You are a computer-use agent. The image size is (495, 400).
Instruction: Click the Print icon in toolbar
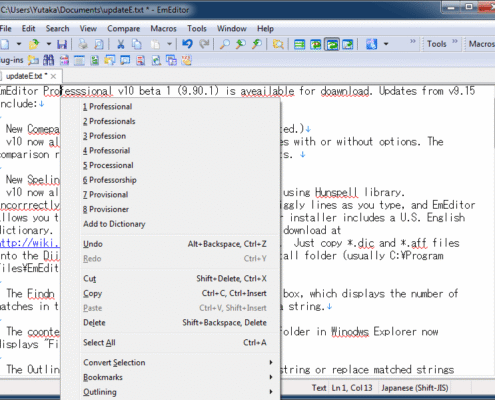click(83, 44)
